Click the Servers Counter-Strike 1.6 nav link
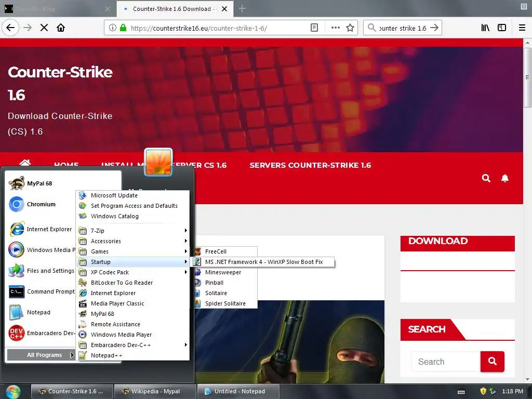Viewport: 532px width, 399px height. point(310,165)
